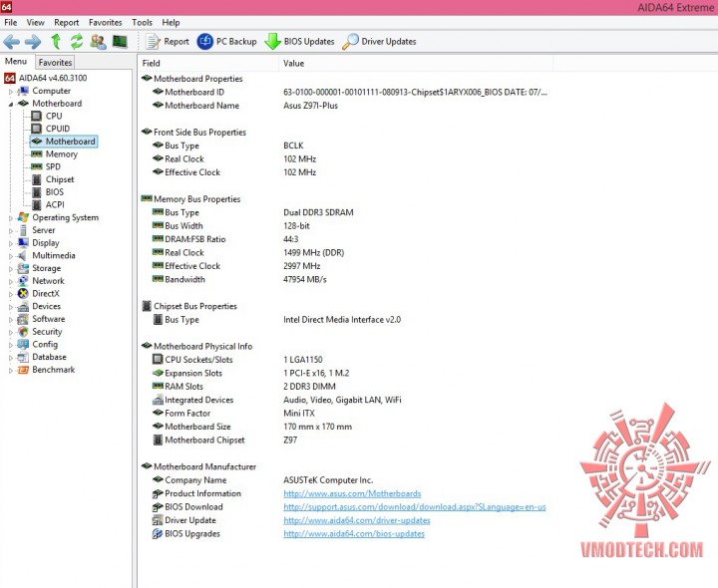Screen dimensions: 718x588
Task: Expand the Network tree node
Action: pos(11,282)
